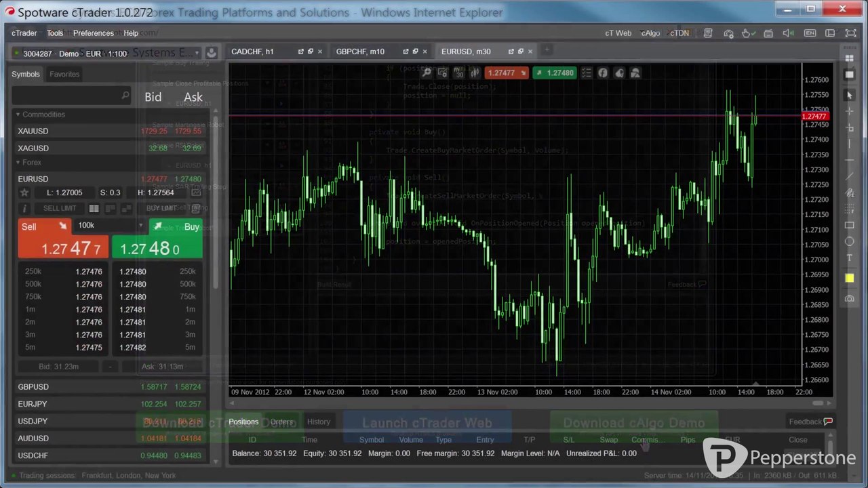Select the crosshair tool in drawing toolbar
Viewport: 868px width, 488px height.
tap(850, 110)
